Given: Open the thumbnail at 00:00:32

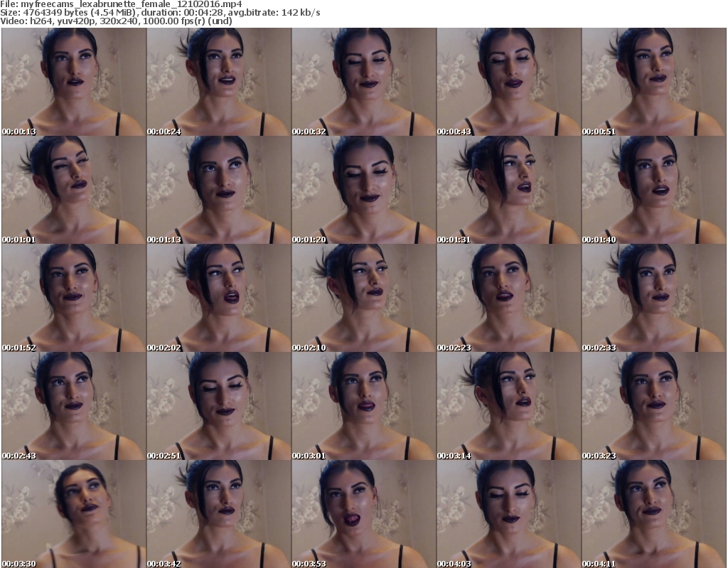Looking at the screenshot, I should click(363, 82).
